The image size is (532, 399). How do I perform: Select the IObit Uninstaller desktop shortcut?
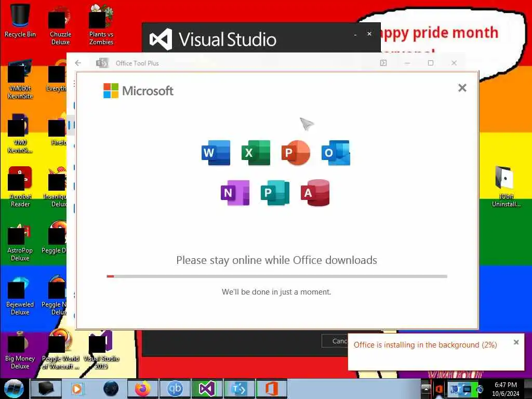click(x=506, y=187)
